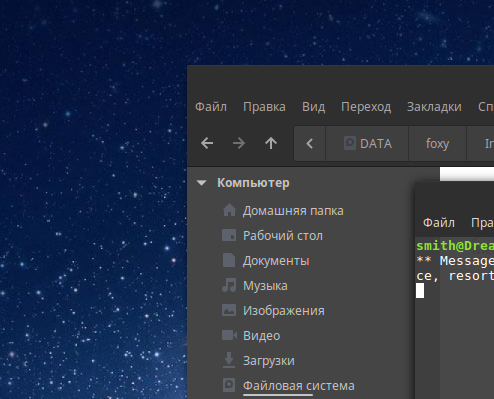Open the terminal window's Правка menu
Image resolution: width=494 pixels, height=399 pixels.
coord(482,223)
